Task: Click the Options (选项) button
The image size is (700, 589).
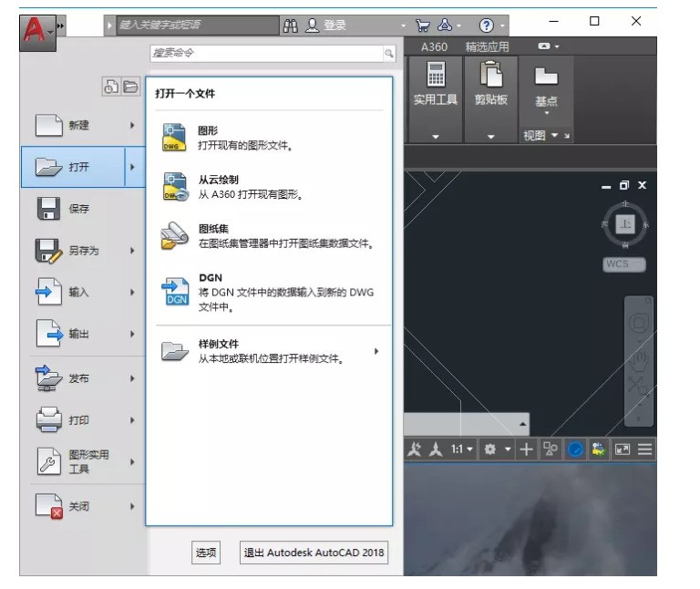Action: tap(206, 553)
